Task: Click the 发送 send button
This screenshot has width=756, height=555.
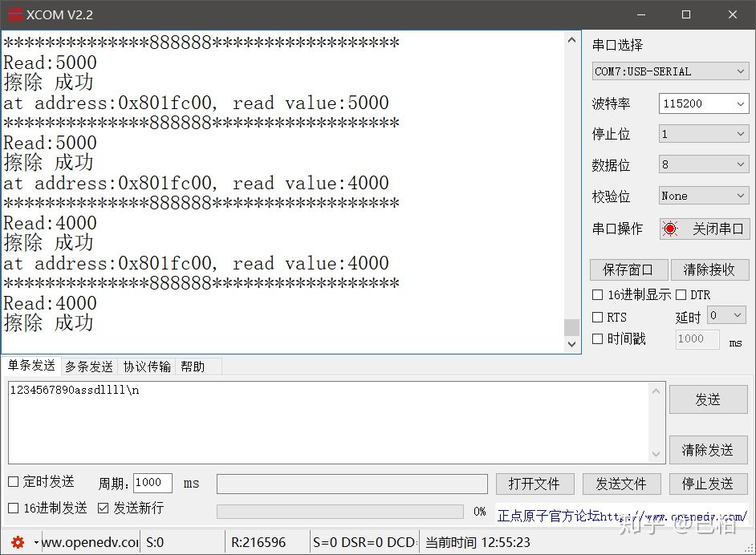Action: tap(709, 399)
